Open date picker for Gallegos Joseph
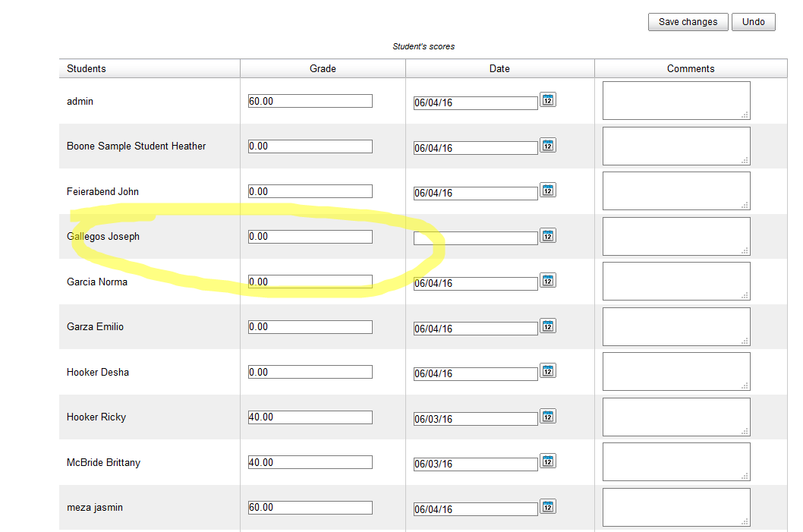Image resolution: width=803 pixels, height=532 pixels. pyautogui.click(x=548, y=235)
